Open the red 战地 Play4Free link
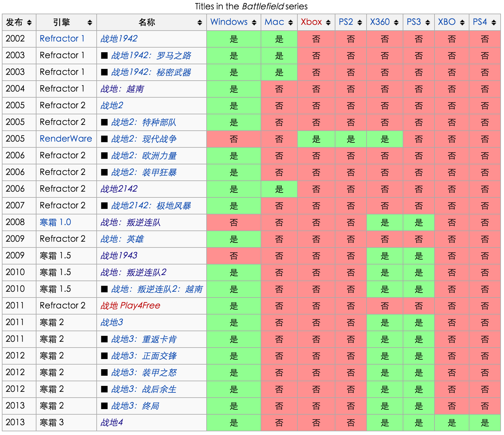This screenshot has height=435, width=504. coord(130,306)
